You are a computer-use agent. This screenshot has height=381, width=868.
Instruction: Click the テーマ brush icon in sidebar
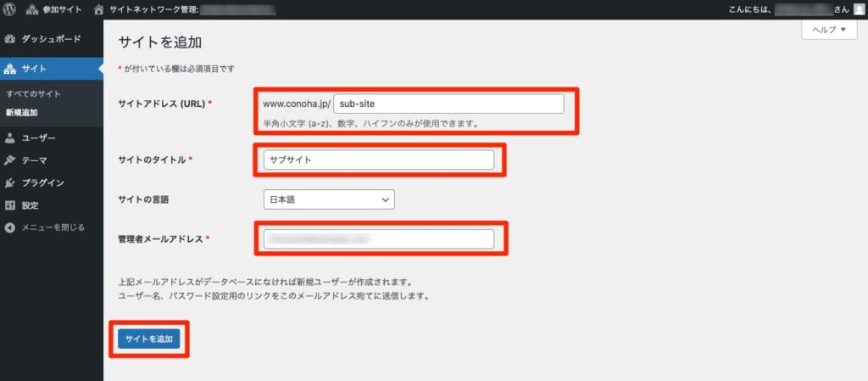pyautogui.click(x=10, y=160)
